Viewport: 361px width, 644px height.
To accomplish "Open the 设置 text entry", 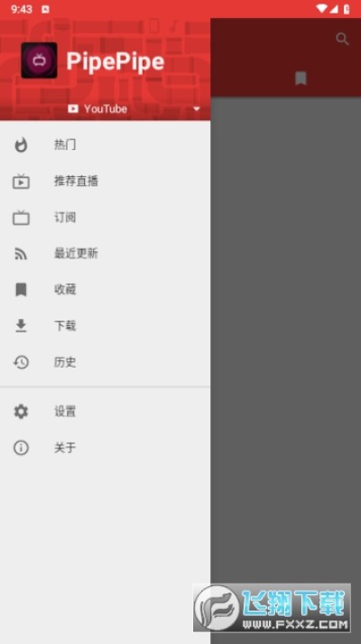I will coord(65,411).
